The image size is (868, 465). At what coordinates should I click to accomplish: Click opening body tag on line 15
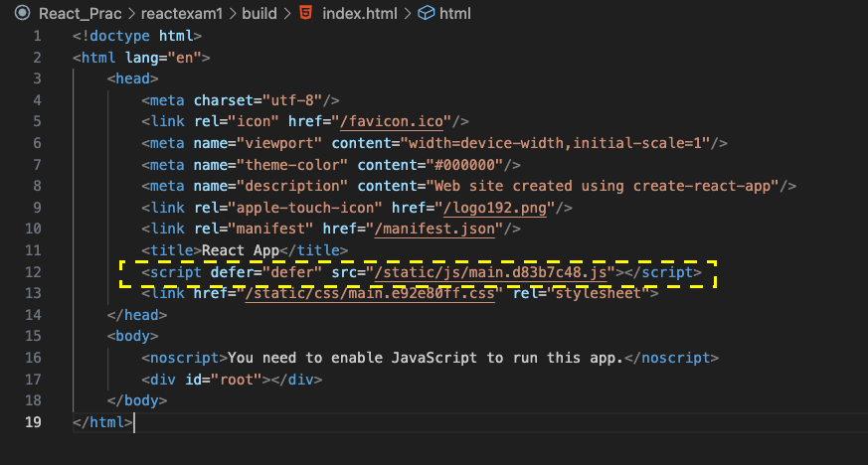[x=133, y=336]
